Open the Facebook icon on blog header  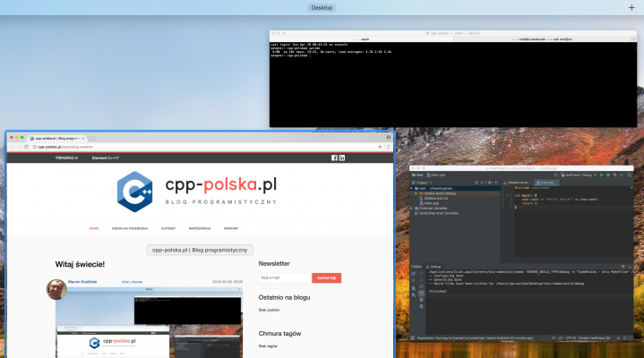pos(334,158)
